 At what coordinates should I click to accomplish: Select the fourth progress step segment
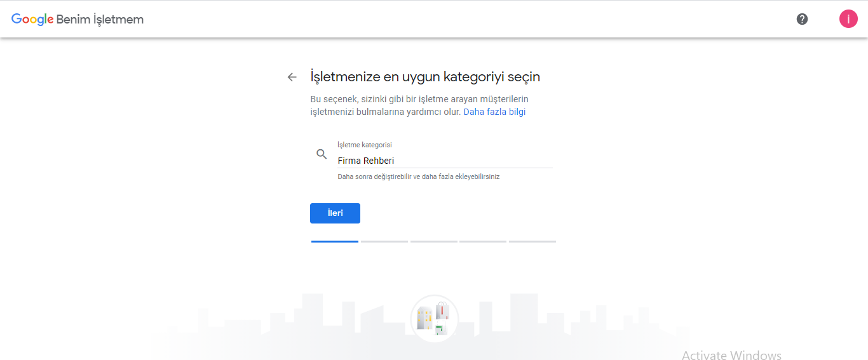pos(483,241)
